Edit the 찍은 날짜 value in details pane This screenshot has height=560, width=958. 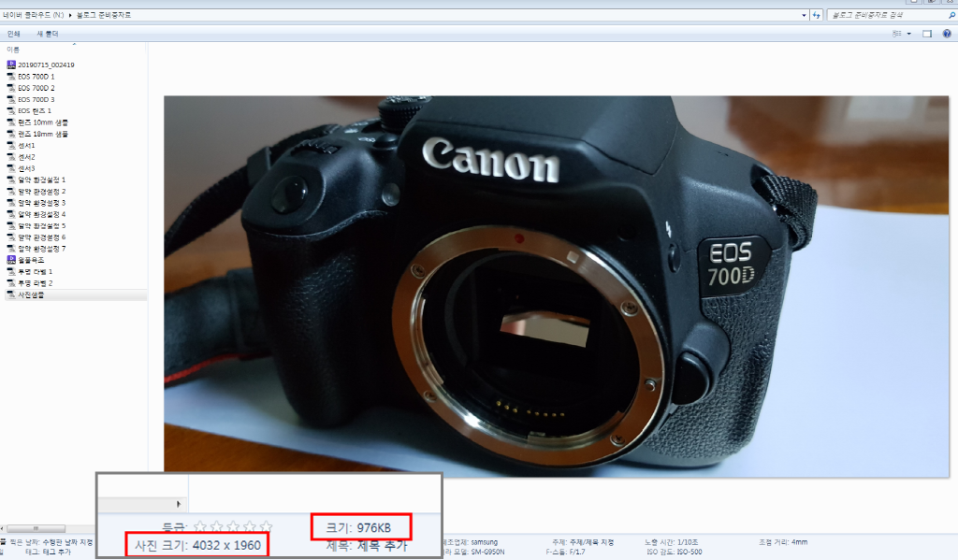click(67, 542)
